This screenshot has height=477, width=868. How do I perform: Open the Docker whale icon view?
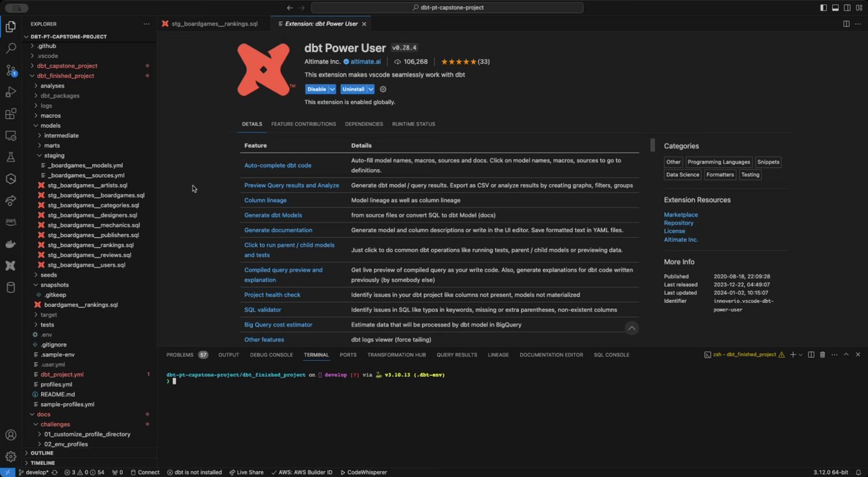[11, 244]
